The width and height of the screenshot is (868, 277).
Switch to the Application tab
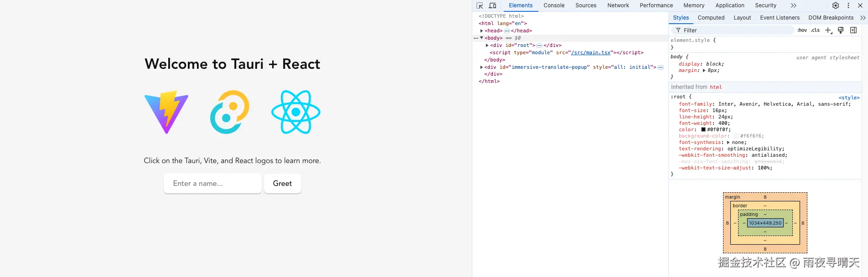(730, 5)
